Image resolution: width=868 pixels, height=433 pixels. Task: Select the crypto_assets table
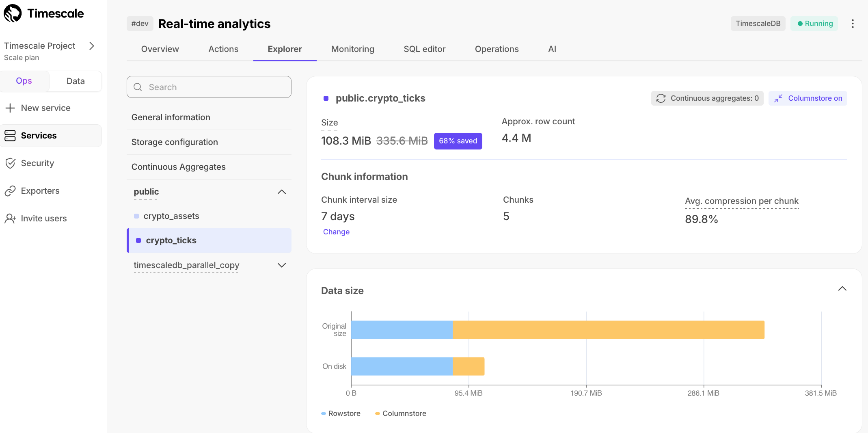pyautogui.click(x=209, y=216)
